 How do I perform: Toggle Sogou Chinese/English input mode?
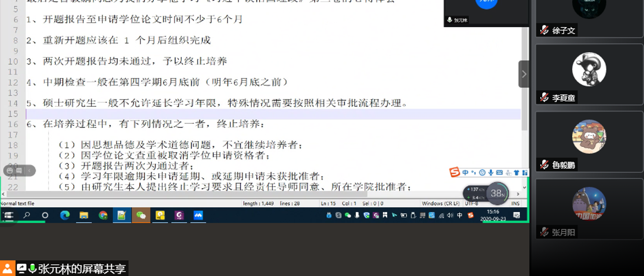(x=465, y=173)
